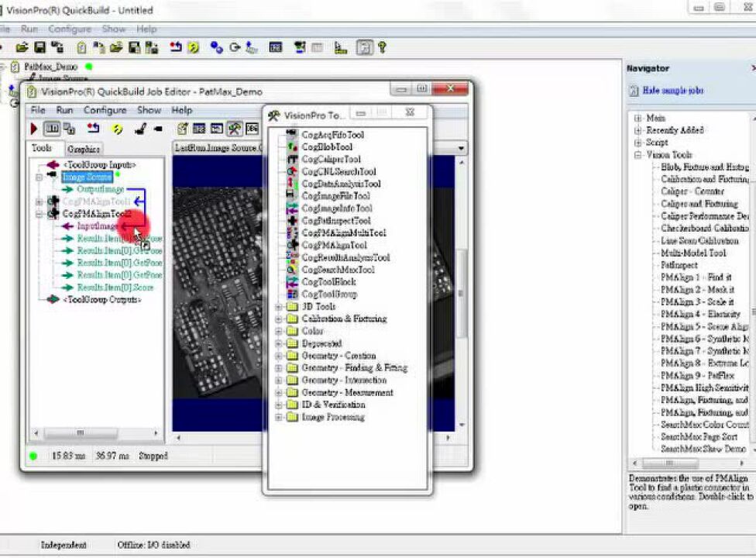
Task: Select the PatInspect sample in Navigator
Action: click(x=679, y=265)
